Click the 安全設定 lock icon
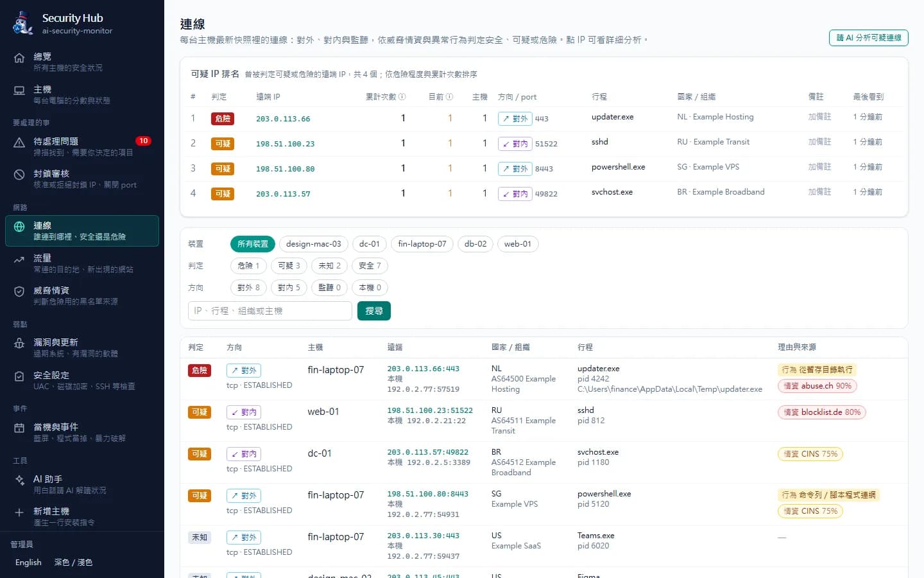 pyautogui.click(x=19, y=376)
